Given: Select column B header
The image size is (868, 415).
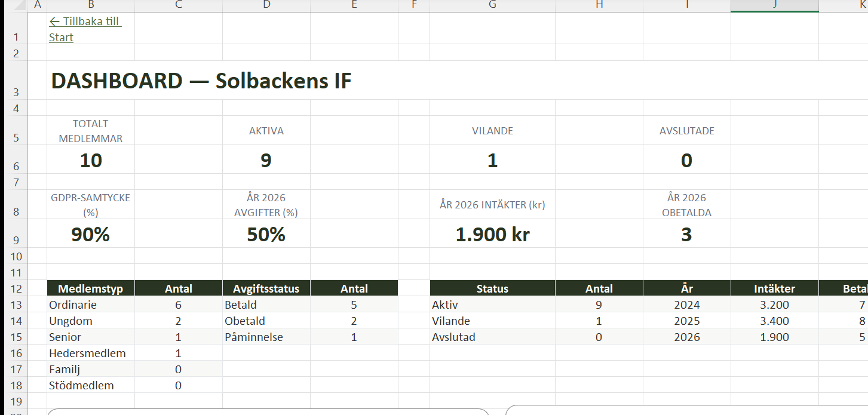Looking at the screenshot, I should coord(91,5).
